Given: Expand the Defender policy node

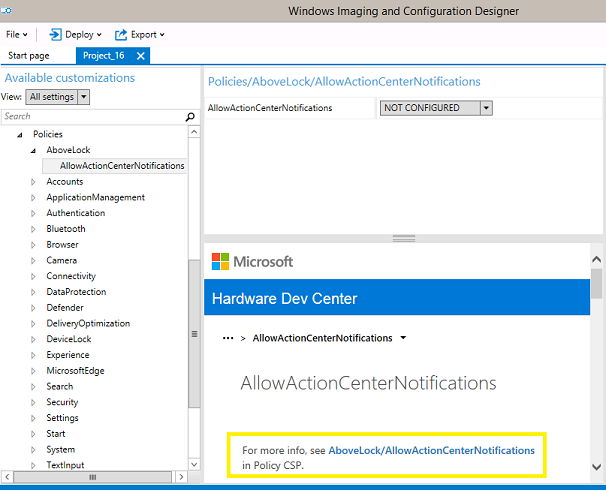Looking at the screenshot, I should coord(33,308).
